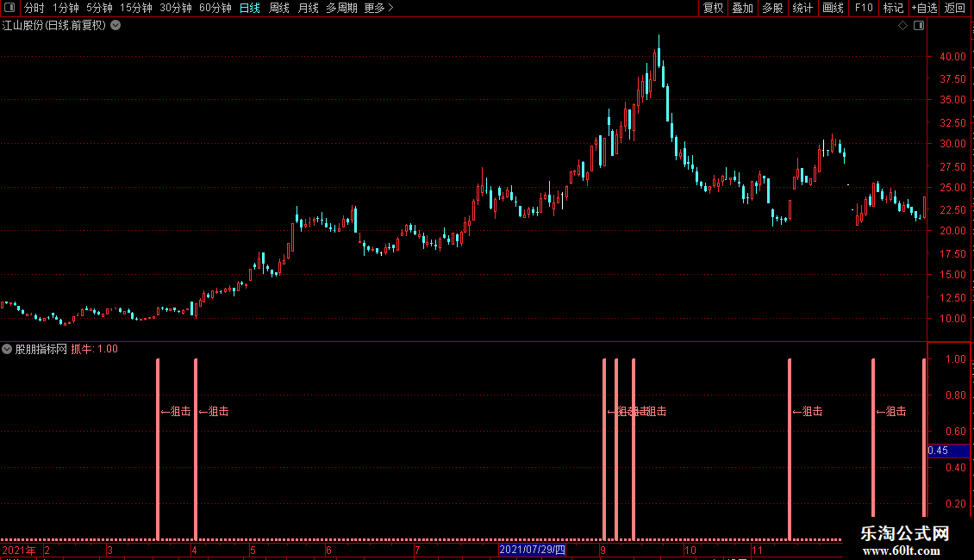Select the 30分钟 period tab
This screenshot has height=560, width=974.
[x=176, y=8]
